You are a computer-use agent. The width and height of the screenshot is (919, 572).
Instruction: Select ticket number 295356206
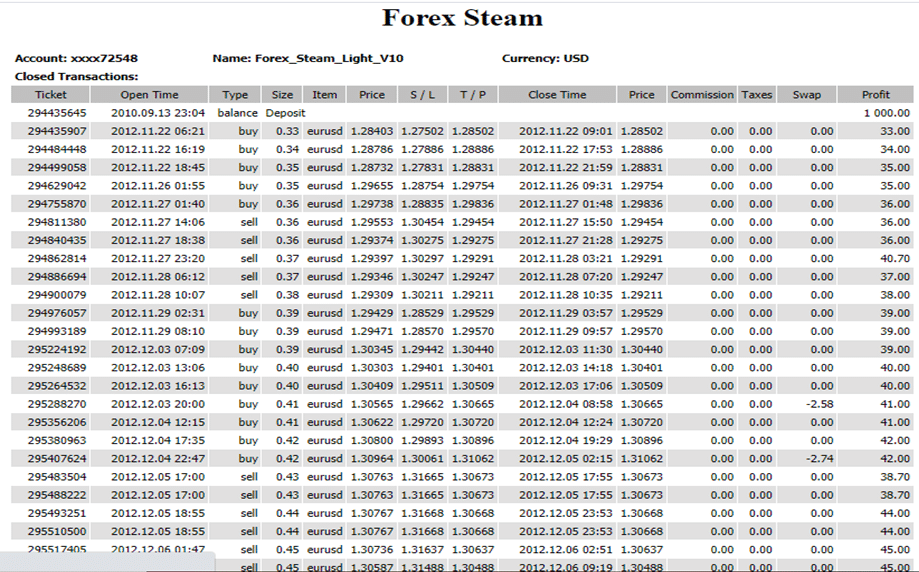57,421
